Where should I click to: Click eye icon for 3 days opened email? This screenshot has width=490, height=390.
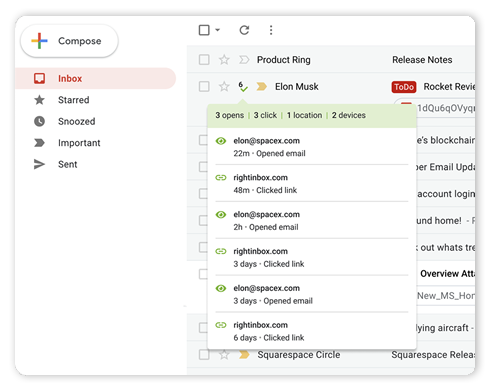[x=221, y=288]
